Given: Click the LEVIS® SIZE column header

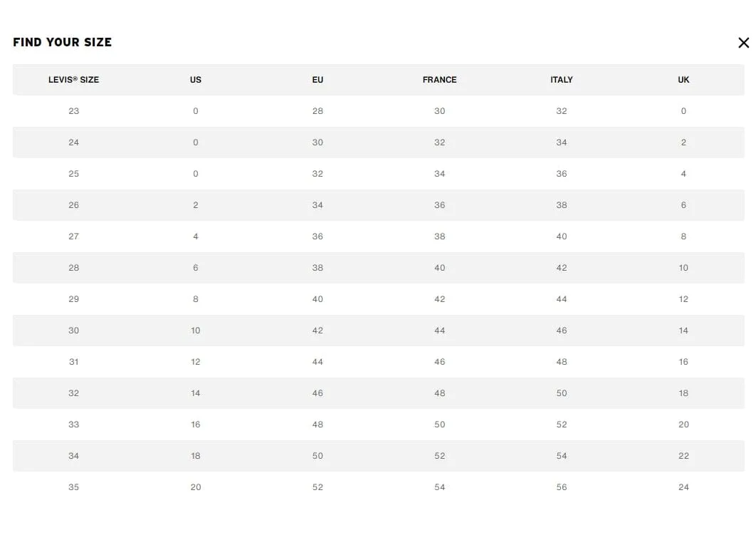Looking at the screenshot, I should point(74,80).
